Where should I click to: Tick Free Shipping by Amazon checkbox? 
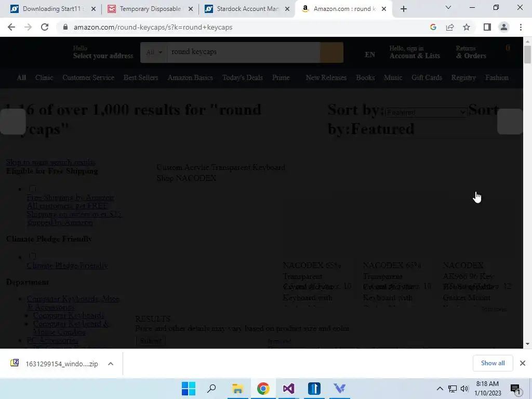33,189
